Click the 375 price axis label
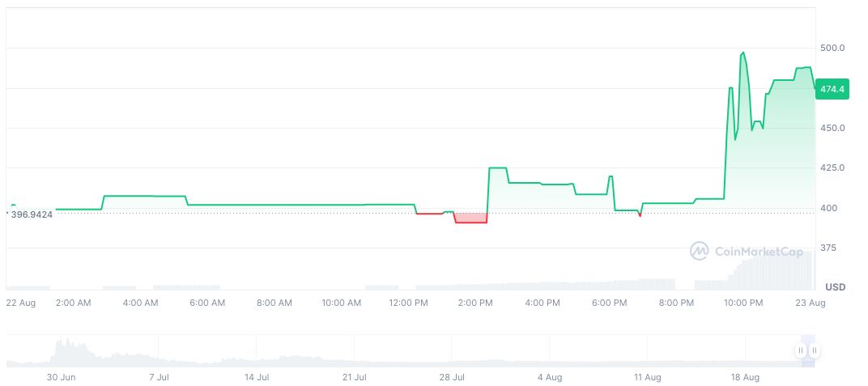The image size is (868, 386). coord(829,248)
